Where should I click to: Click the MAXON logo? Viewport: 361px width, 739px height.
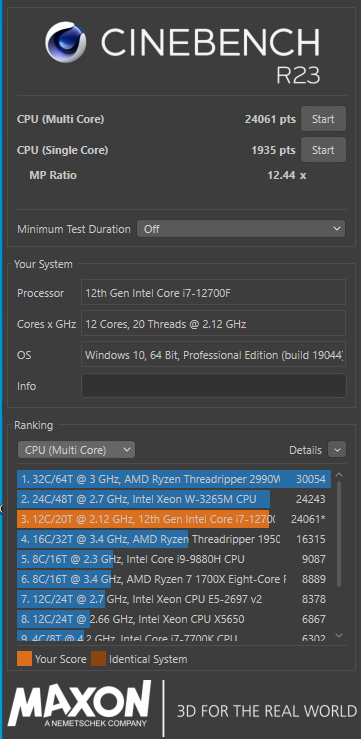(x=80, y=704)
